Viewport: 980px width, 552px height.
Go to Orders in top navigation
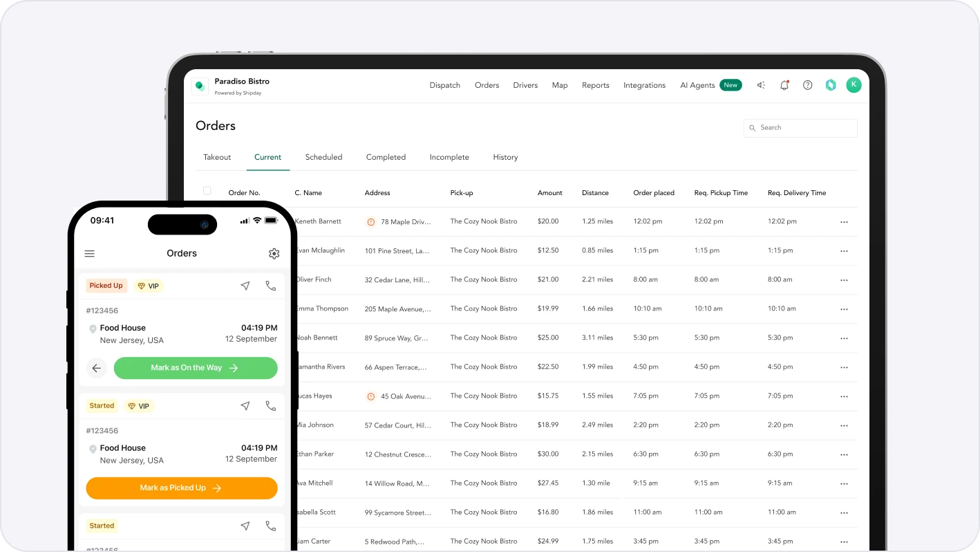tap(487, 85)
